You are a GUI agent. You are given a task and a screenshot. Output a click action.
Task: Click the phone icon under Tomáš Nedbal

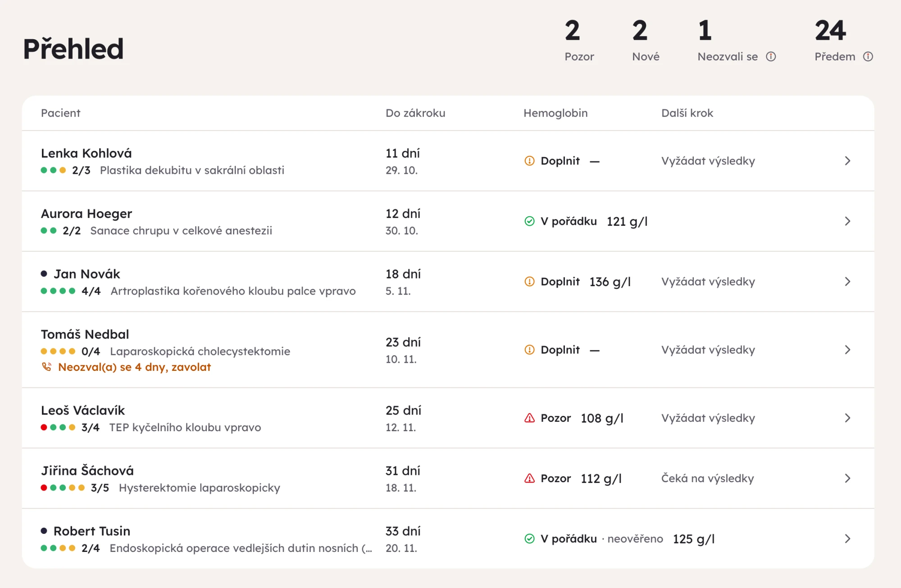pos(46,367)
